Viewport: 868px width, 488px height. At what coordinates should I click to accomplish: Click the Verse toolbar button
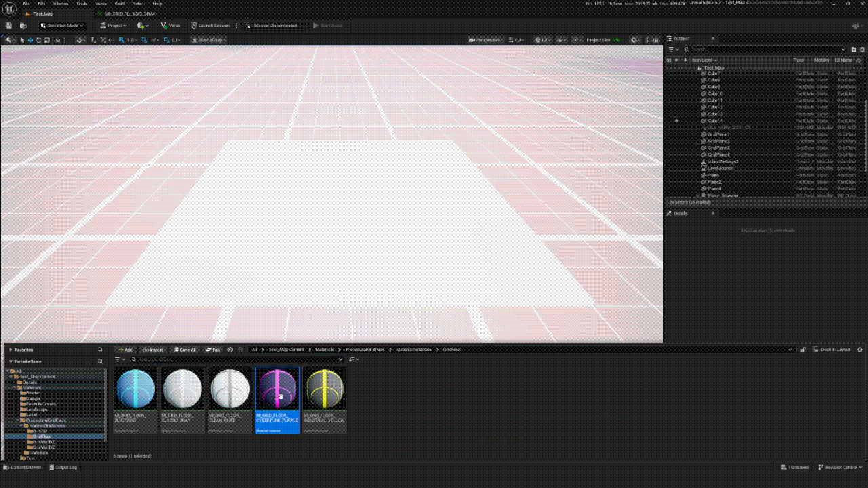(171, 26)
